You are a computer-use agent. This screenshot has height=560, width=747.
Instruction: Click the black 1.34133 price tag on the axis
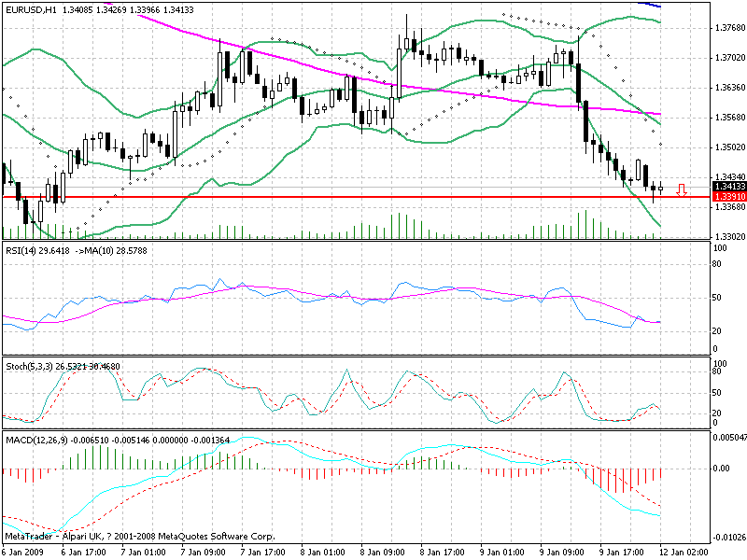tap(729, 187)
